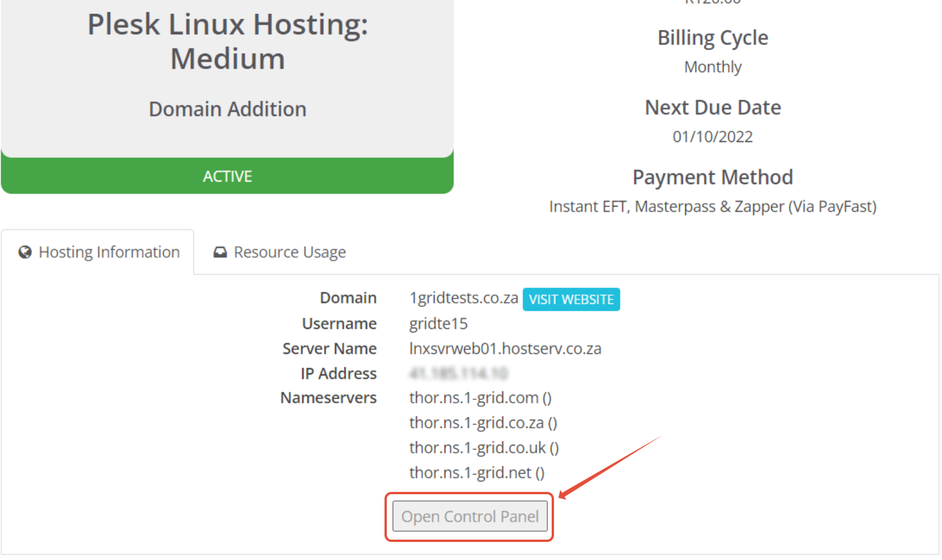Select nameserver thor.ns.1-grid.com
Image resolution: width=942 pixels, height=560 pixels.
474,398
